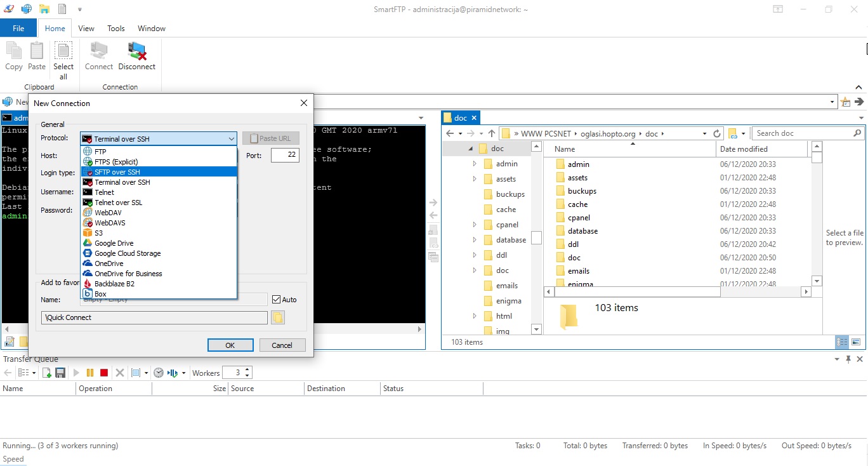
Task: Refresh the doc folder listing
Action: click(717, 133)
